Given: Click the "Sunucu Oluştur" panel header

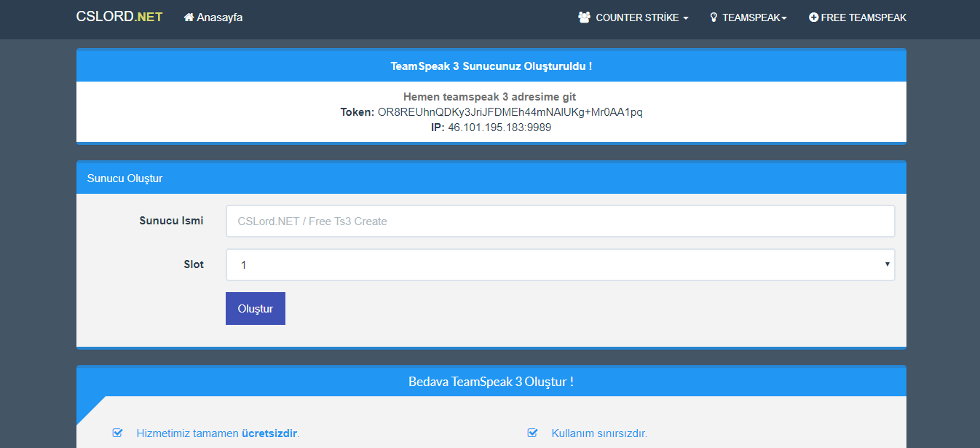Looking at the screenshot, I should pyautogui.click(x=491, y=178).
